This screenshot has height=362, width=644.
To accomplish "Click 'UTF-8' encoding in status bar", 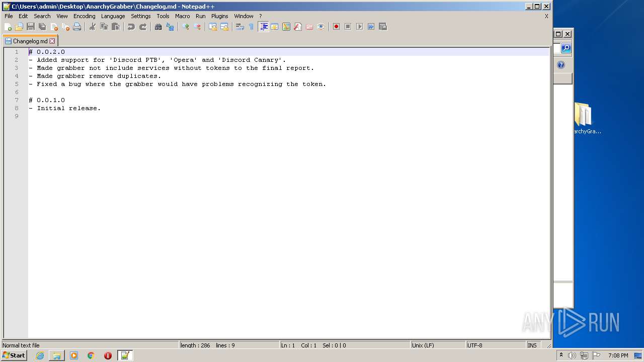I will tap(496, 345).
